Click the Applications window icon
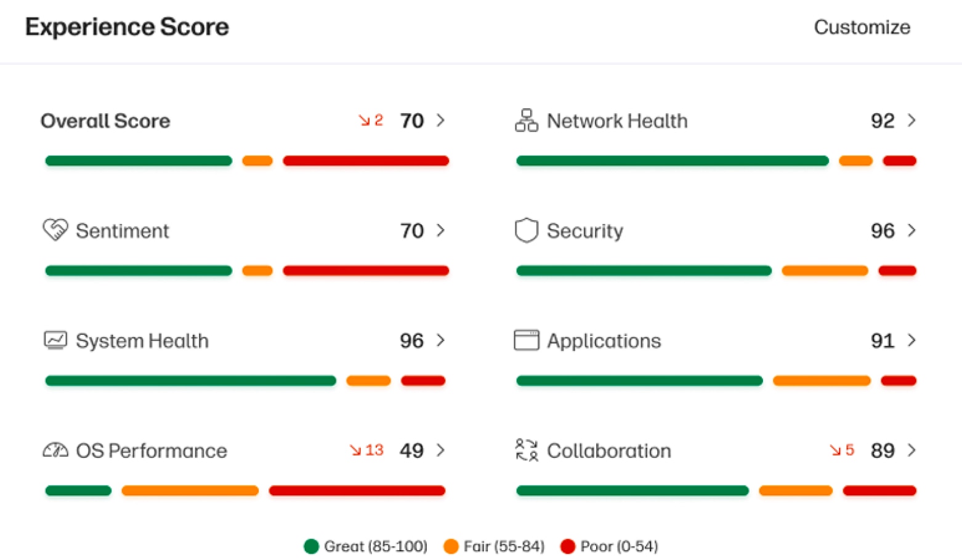Image resolution: width=962 pixels, height=560 pixels. (525, 340)
